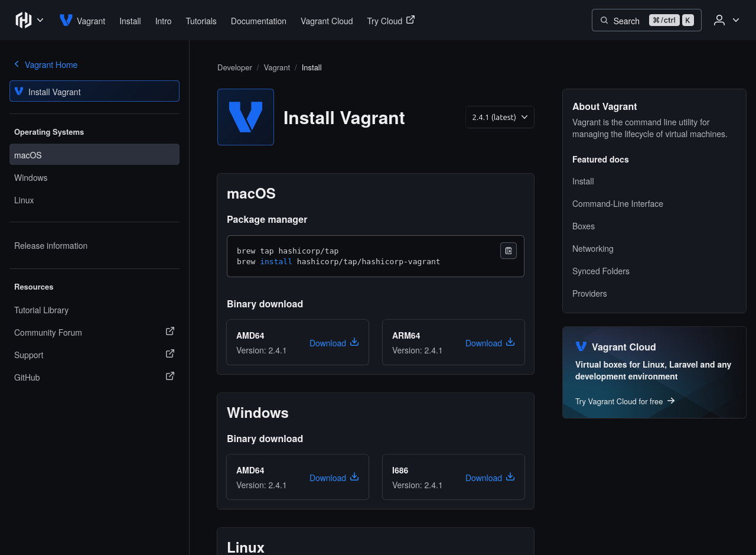This screenshot has height=555, width=756.
Task: Select Windows in Operating Systems sidebar
Action: point(31,178)
